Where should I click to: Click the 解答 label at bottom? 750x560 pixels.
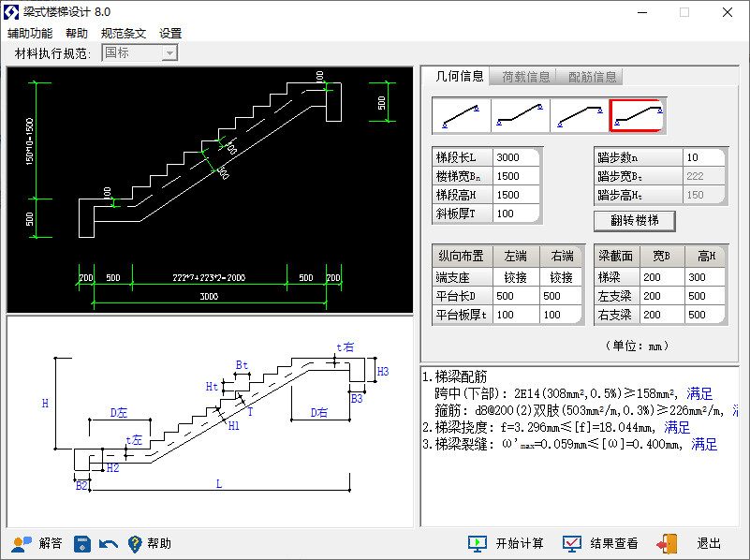51,544
